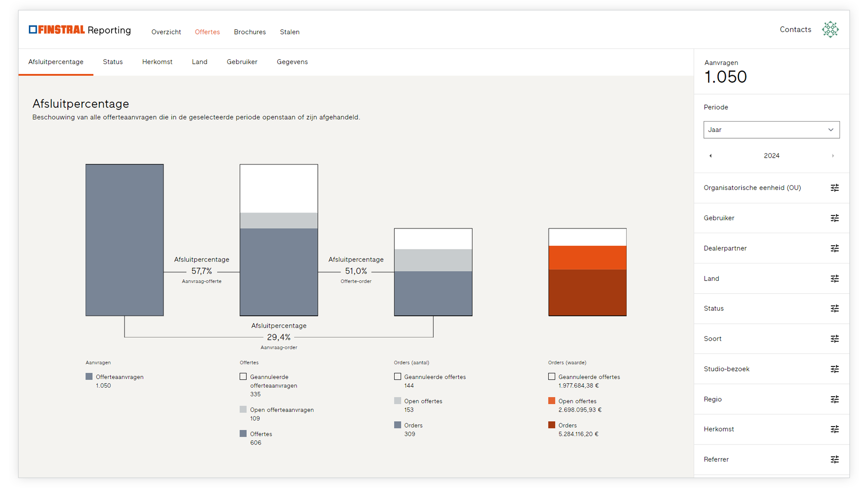The image size is (868, 488).
Task: Click Open offerteaanvragen legend swatch
Action: tap(243, 409)
